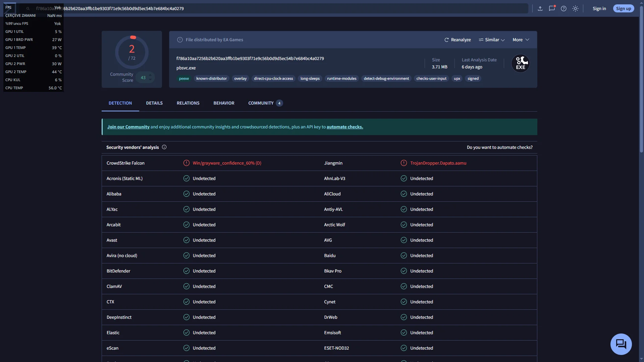Vote down the community score arrow

pos(150,80)
